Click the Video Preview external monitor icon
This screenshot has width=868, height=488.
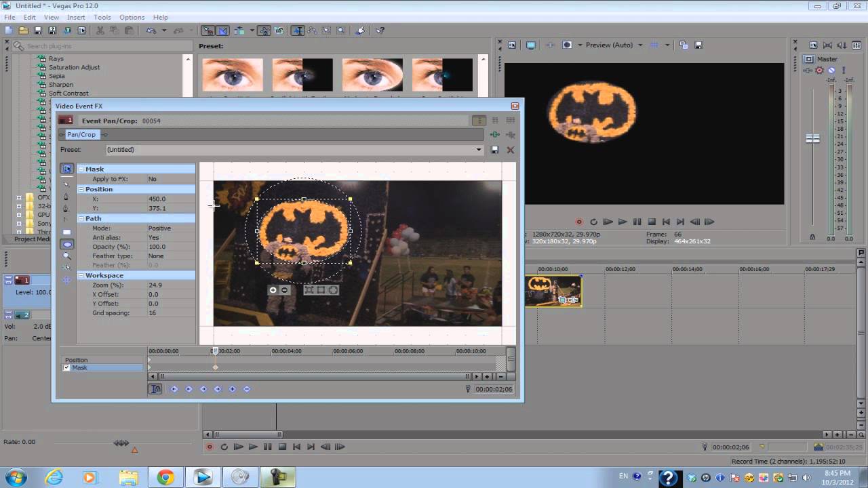[x=531, y=45]
